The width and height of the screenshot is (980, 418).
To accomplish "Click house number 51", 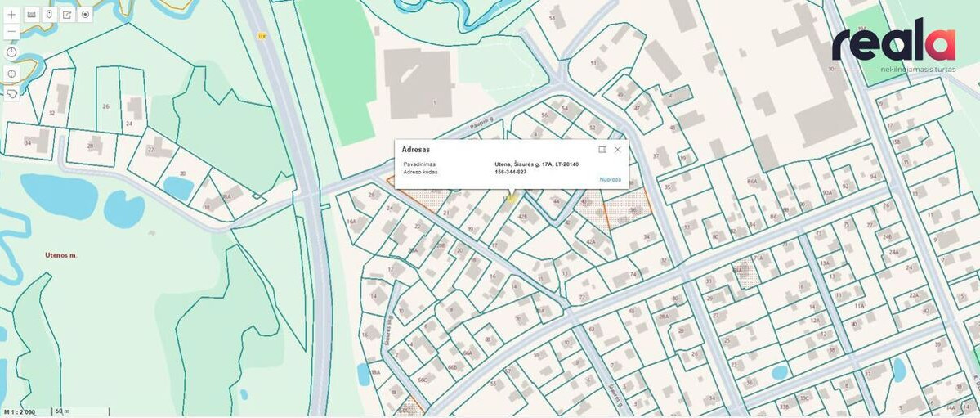I will tap(594, 62).
